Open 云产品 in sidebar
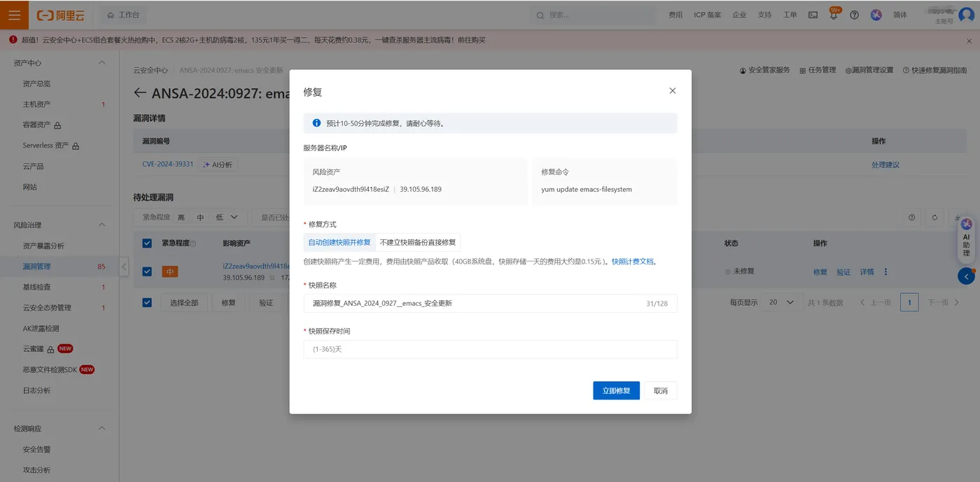980x482 pixels. (33, 166)
